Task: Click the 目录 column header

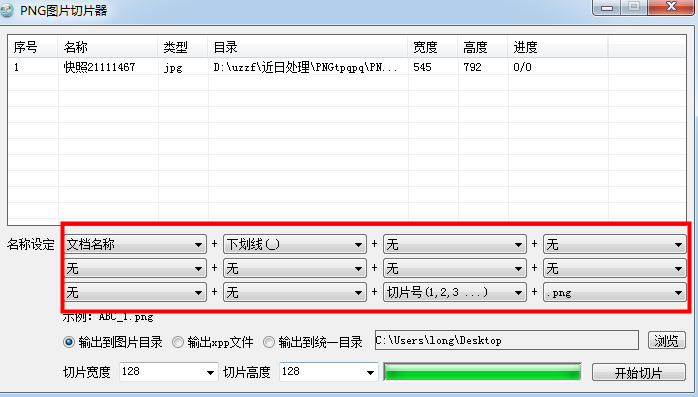Action: click(308, 47)
